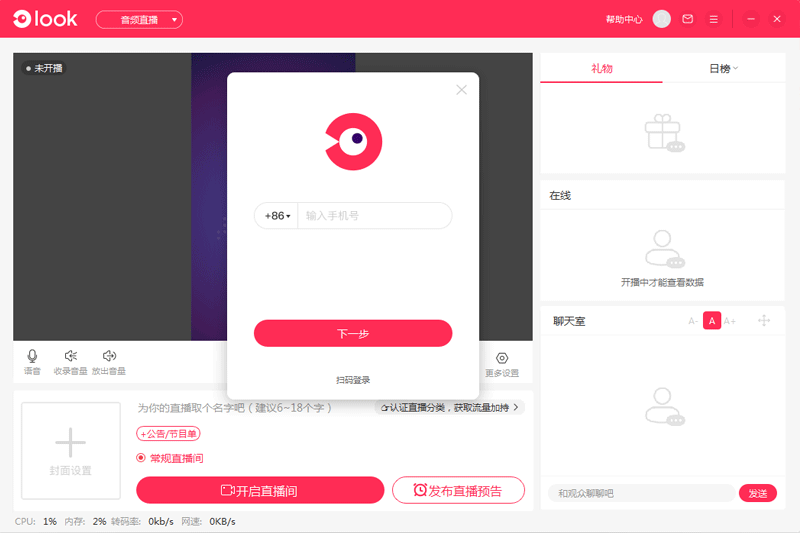
Task: Expand the +86 country code dropdown
Action: (277, 216)
